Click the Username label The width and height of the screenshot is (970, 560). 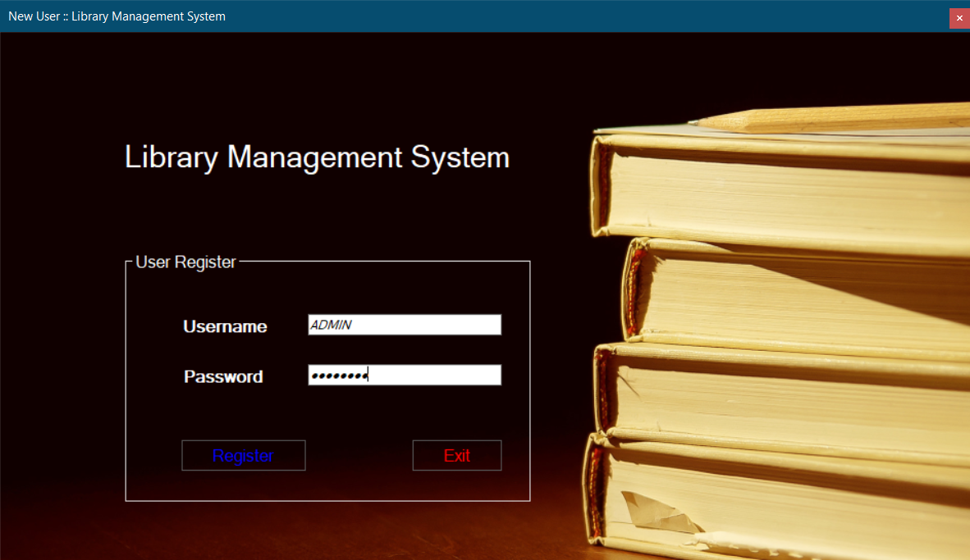224,326
